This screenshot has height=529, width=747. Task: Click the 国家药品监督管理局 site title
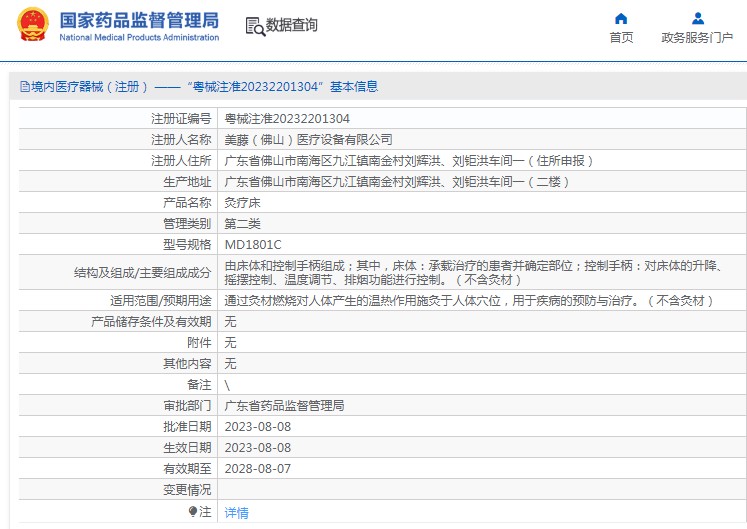138,19
